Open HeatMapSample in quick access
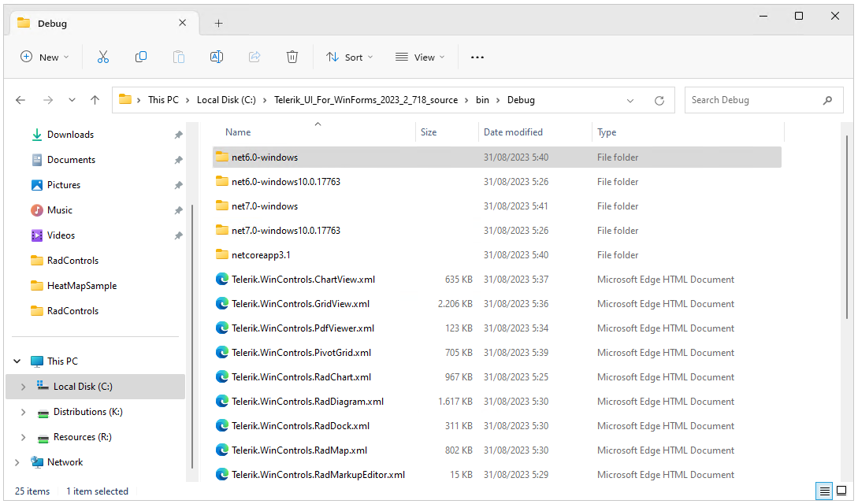The width and height of the screenshot is (858, 504). click(x=81, y=285)
